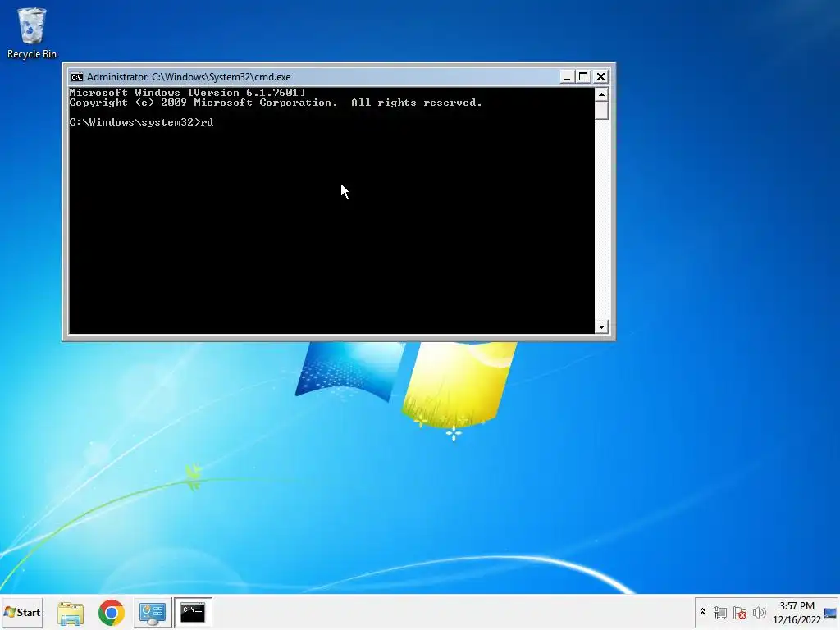The height and width of the screenshot is (630, 840).
Task: Launch Google Chrome from the taskbar
Action: (112, 613)
